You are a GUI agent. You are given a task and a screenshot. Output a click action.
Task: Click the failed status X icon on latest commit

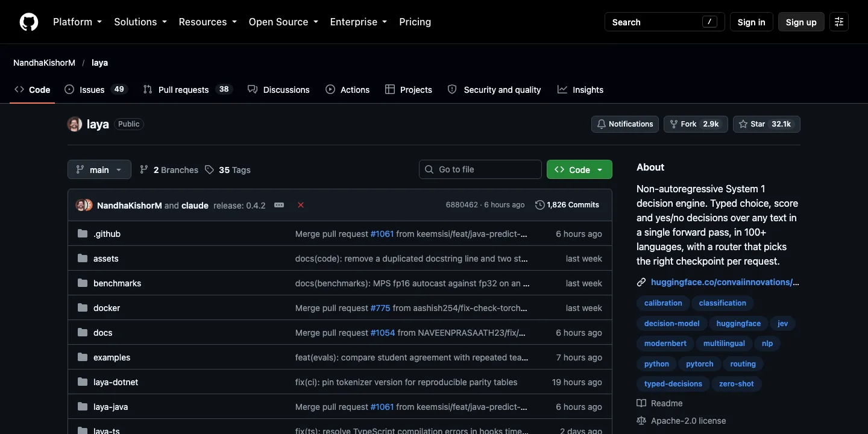click(x=301, y=205)
